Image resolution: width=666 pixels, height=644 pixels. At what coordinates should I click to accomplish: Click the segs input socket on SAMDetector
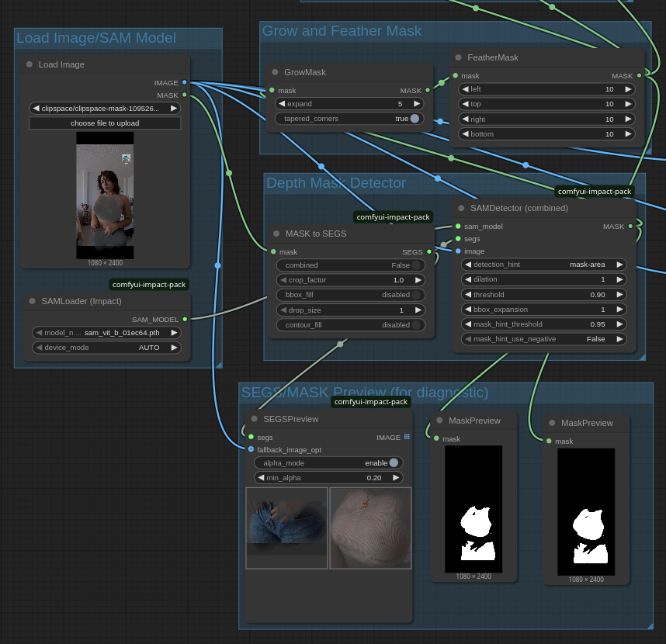click(x=458, y=238)
